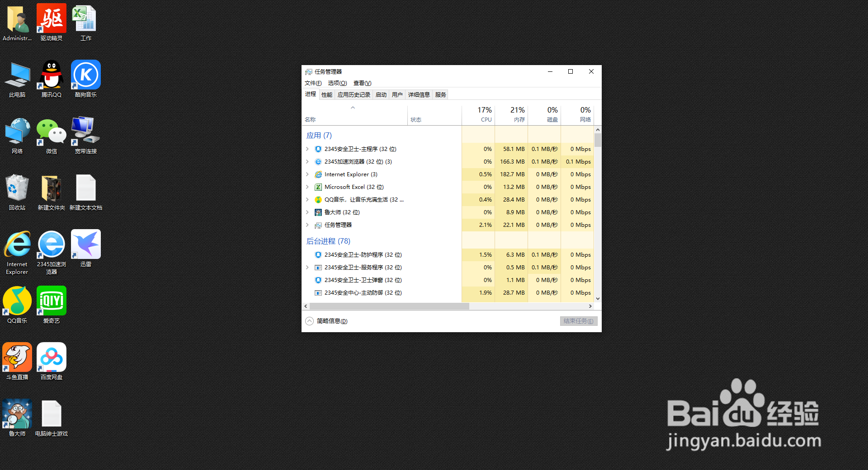Switch to the 用户 tab

[397, 95]
